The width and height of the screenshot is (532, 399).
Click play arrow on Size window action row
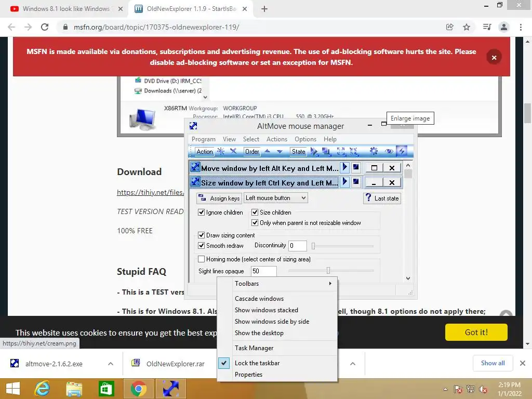(x=345, y=182)
